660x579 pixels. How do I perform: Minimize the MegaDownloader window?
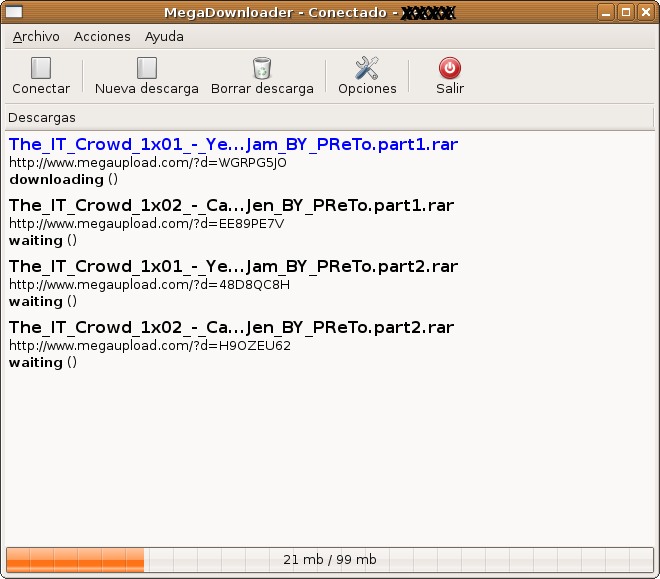606,12
